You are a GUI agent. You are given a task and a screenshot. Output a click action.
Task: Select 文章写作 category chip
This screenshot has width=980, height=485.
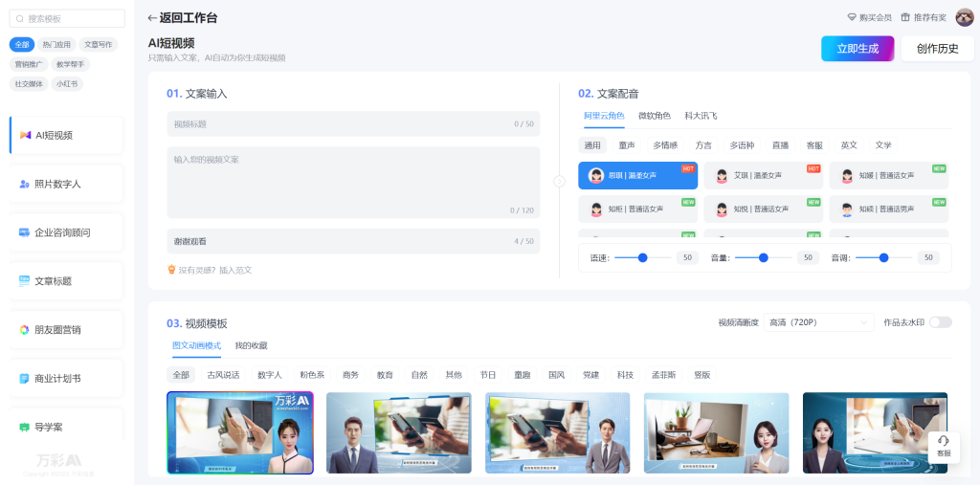99,44
